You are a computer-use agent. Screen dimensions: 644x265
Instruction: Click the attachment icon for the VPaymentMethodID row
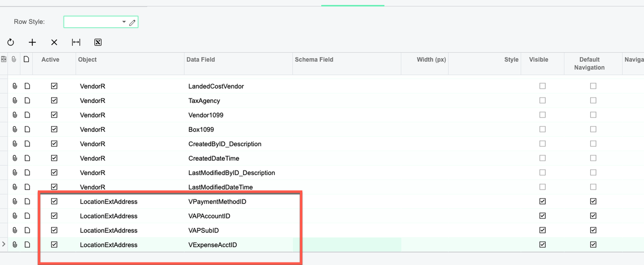[x=15, y=201]
